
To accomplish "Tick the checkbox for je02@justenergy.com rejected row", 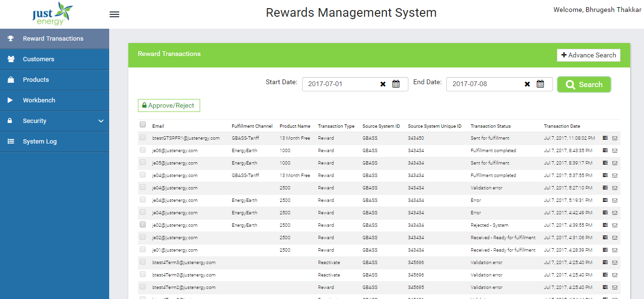I will pyautogui.click(x=143, y=225).
